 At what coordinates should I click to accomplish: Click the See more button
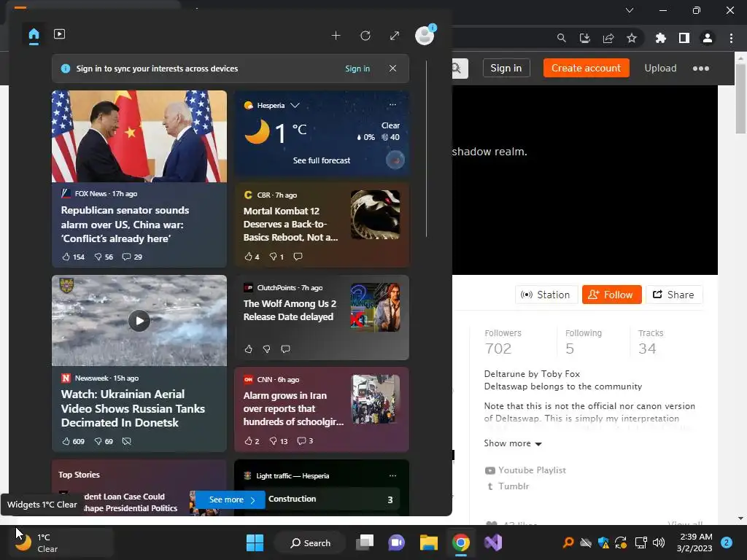[230, 499]
